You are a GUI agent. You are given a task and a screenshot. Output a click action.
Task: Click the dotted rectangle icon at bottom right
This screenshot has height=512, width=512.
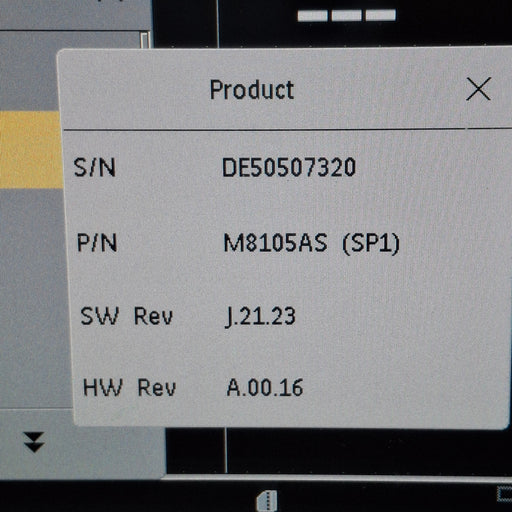point(505,493)
